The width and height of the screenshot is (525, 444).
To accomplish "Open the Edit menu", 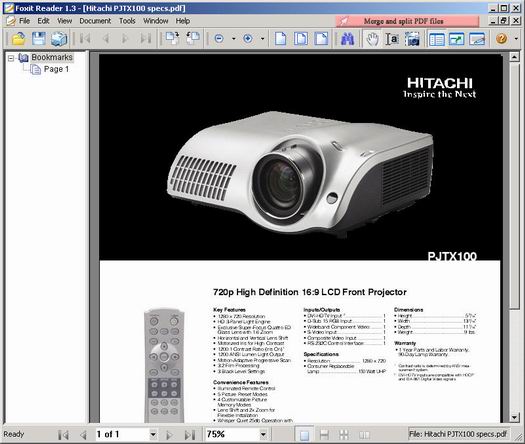I will pos(43,21).
